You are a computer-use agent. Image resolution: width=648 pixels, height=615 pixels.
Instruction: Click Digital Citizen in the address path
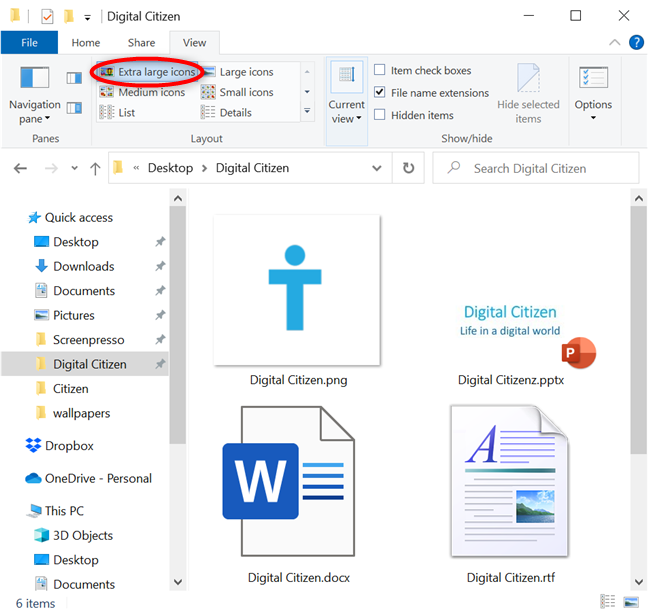252,168
